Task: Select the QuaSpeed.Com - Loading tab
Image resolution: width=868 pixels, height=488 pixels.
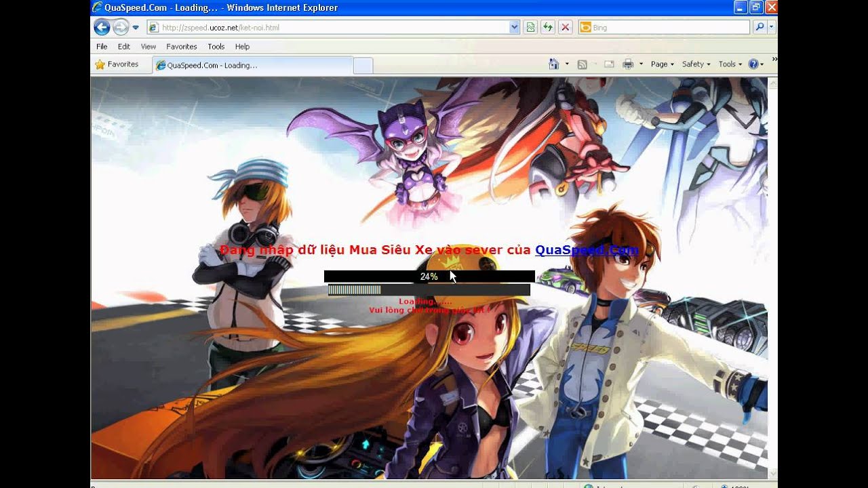Action: point(252,66)
